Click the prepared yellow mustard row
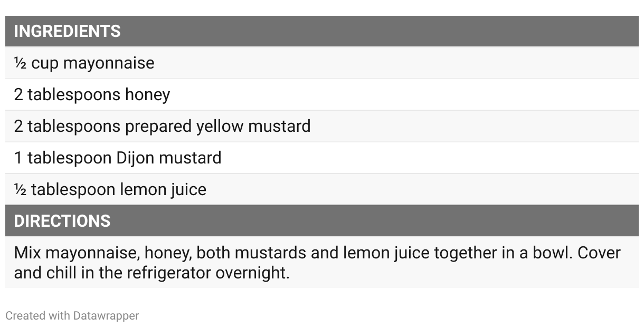The height and width of the screenshot is (328, 644). tap(322, 126)
